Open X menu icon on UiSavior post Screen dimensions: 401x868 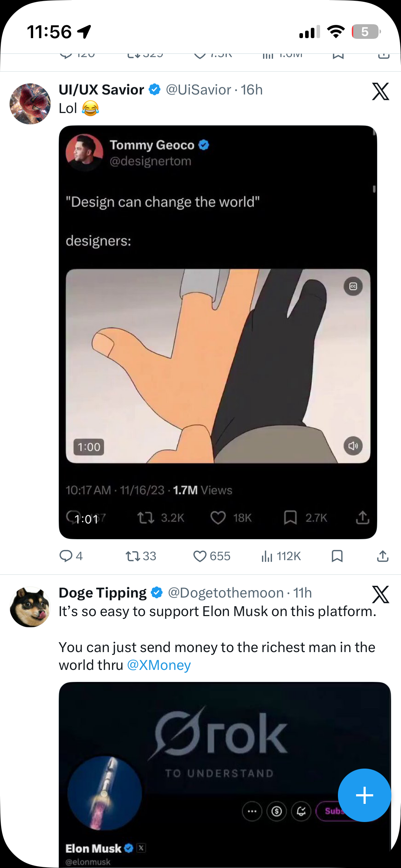[380, 92]
